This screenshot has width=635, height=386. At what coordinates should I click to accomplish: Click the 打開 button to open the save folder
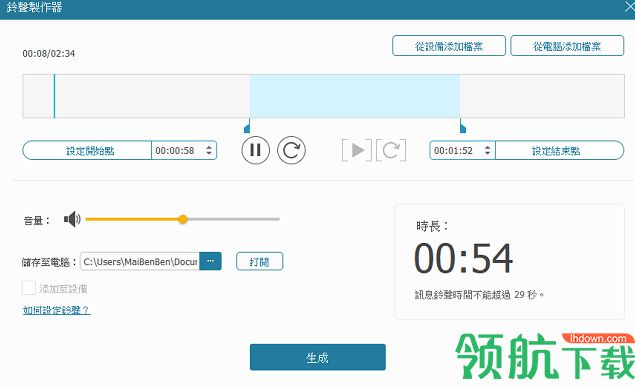[259, 262]
